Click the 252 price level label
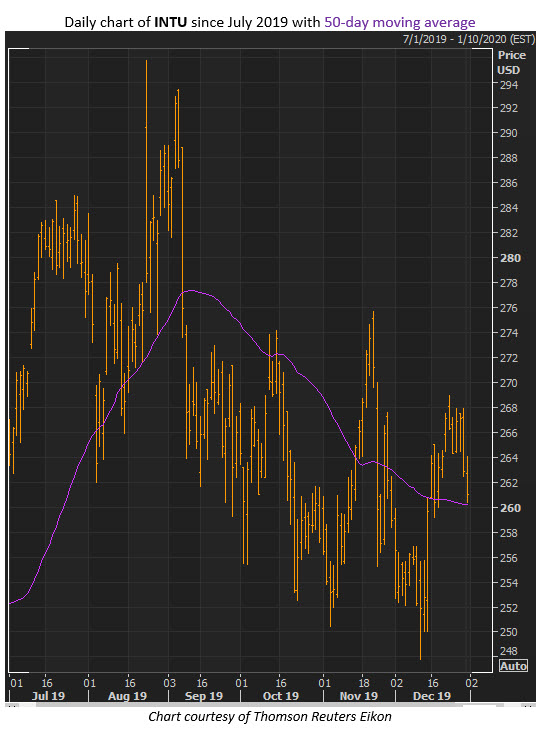This screenshot has height=731, width=544. (509, 607)
